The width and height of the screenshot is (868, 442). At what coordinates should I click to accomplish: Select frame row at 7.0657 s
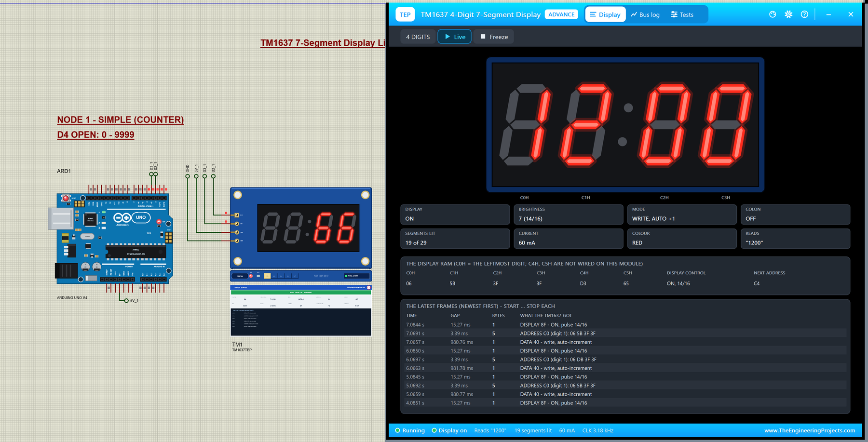(x=625, y=342)
